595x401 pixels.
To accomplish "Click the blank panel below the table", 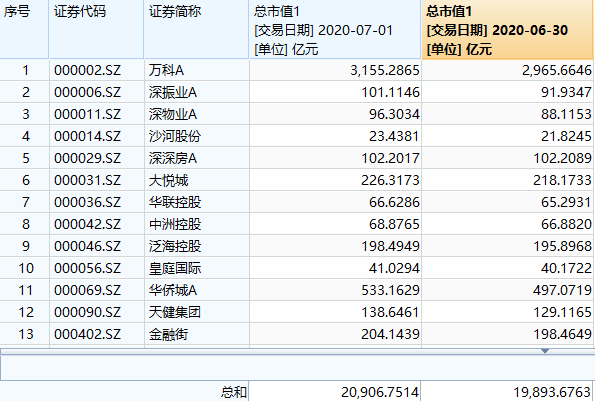I will 298,368.
